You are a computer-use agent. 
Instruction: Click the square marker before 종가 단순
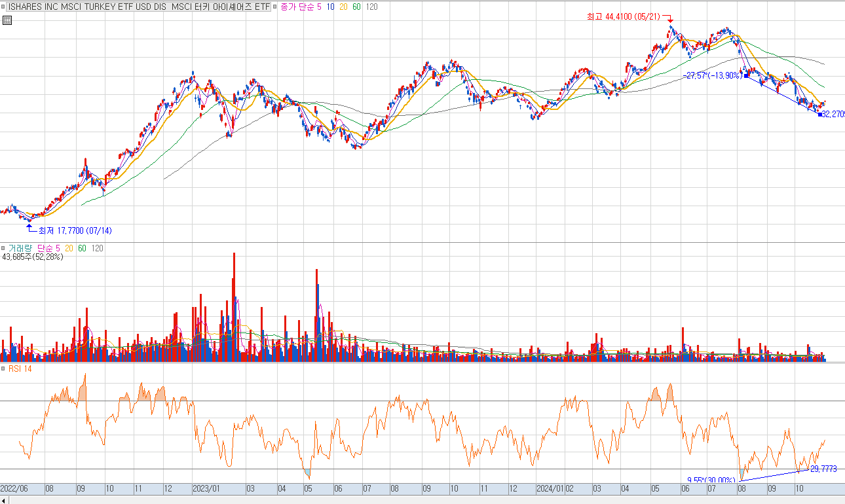[x=275, y=7]
